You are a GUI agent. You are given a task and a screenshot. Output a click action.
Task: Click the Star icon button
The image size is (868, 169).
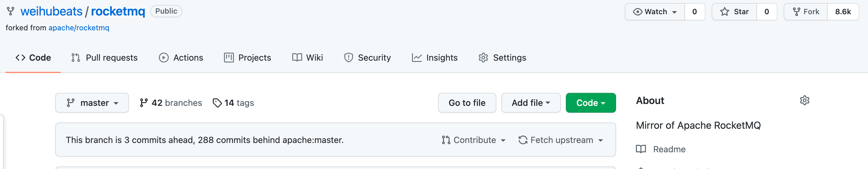coord(734,12)
